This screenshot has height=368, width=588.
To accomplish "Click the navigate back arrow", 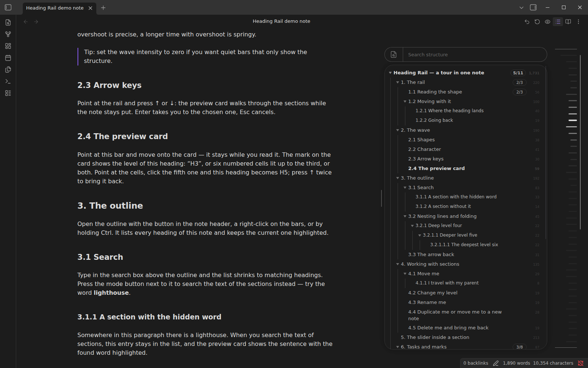I will 26,22.
